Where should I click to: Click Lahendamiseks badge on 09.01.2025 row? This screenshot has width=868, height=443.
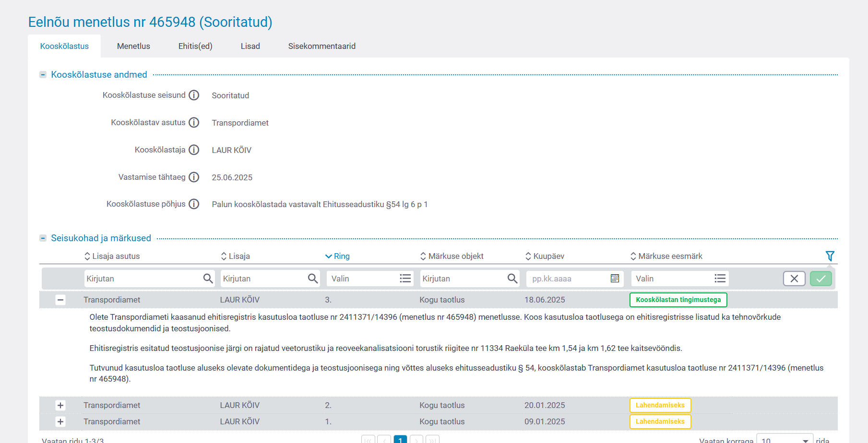click(660, 421)
